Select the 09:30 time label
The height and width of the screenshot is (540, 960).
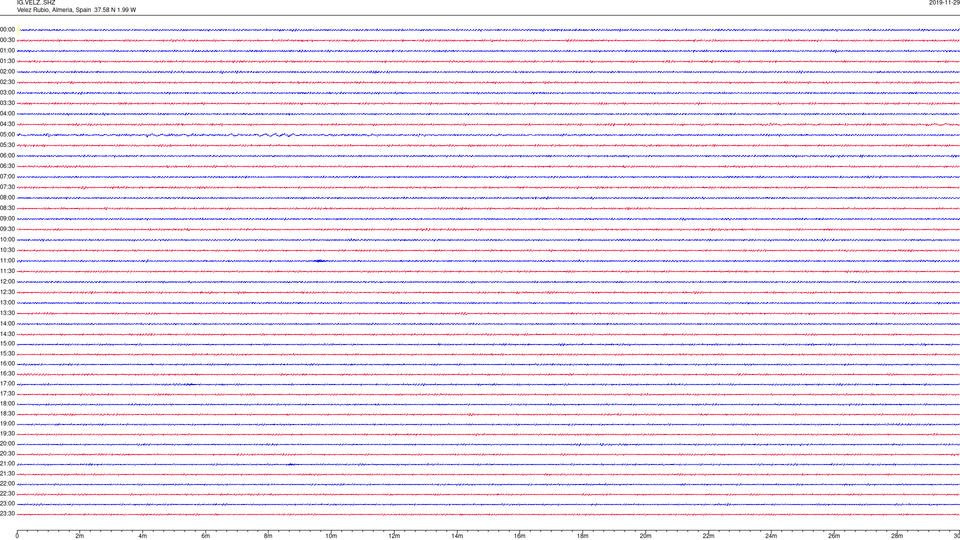pyautogui.click(x=7, y=229)
